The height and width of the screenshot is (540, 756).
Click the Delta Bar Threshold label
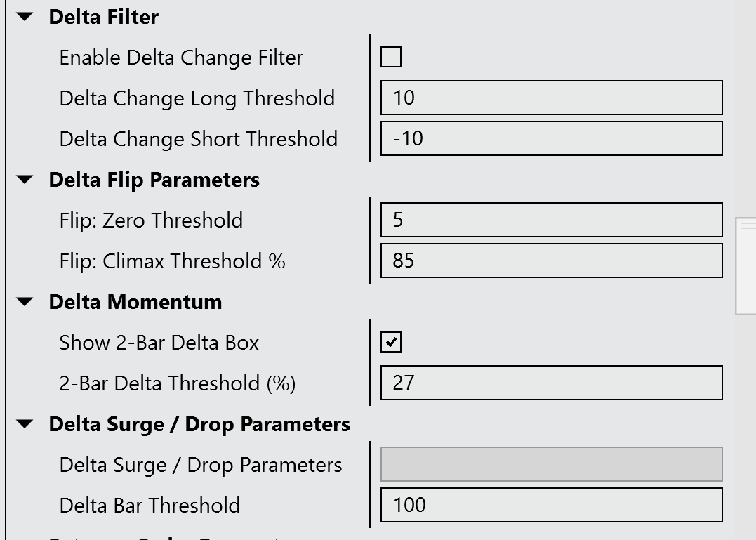(150, 506)
